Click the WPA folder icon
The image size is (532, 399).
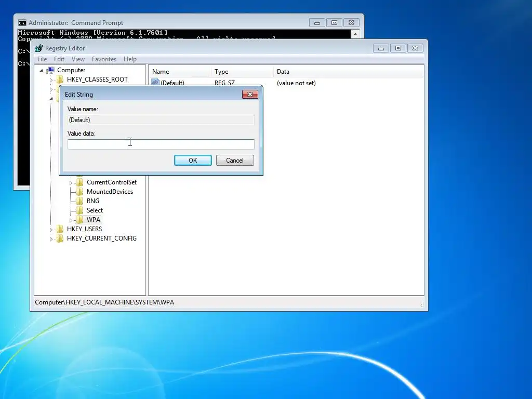coord(79,220)
